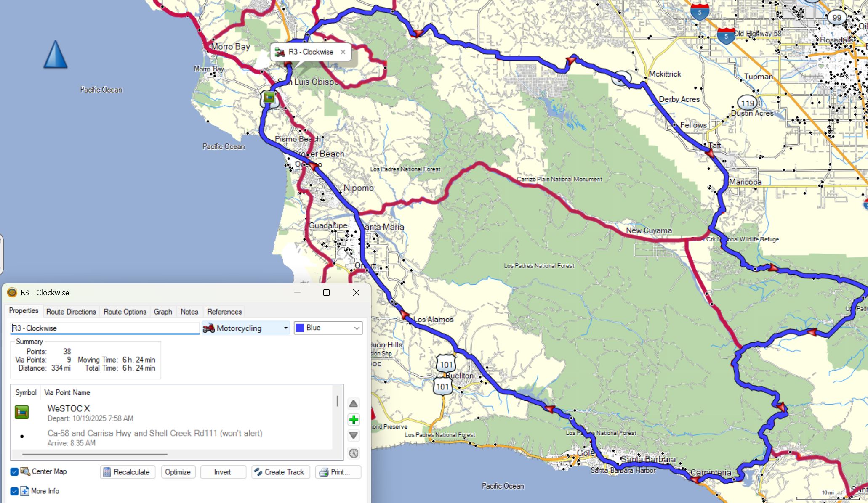This screenshot has height=503, width=868.
Task: Toggle the More Info checkbox
Action: tap(14, 491)
